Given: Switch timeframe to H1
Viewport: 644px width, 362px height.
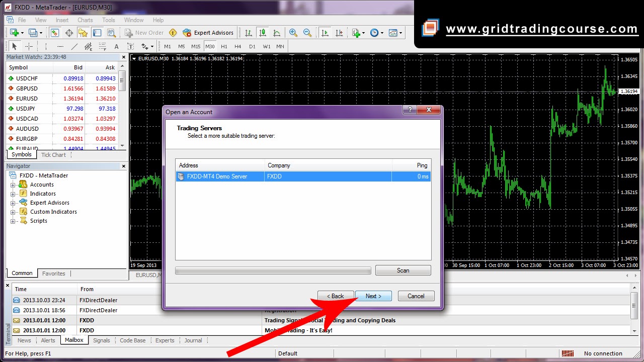Looking at the screenshot, I should (224, 46).
